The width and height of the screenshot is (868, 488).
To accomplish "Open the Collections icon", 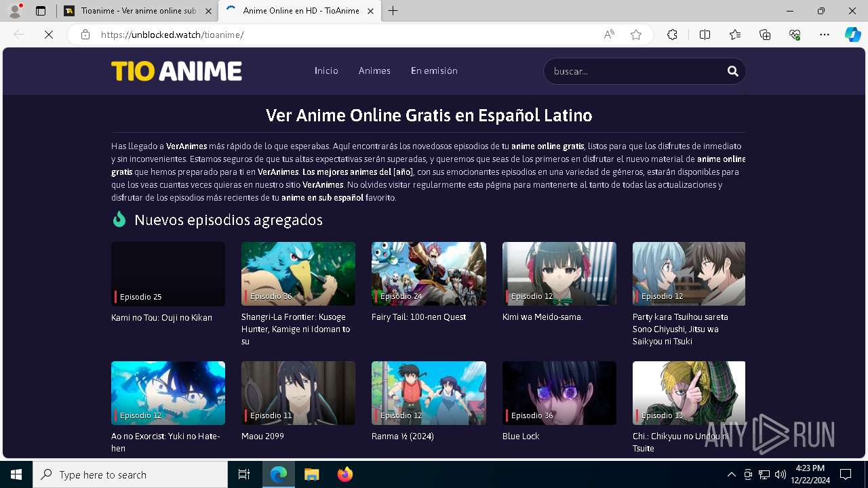I will pos(765,35).
